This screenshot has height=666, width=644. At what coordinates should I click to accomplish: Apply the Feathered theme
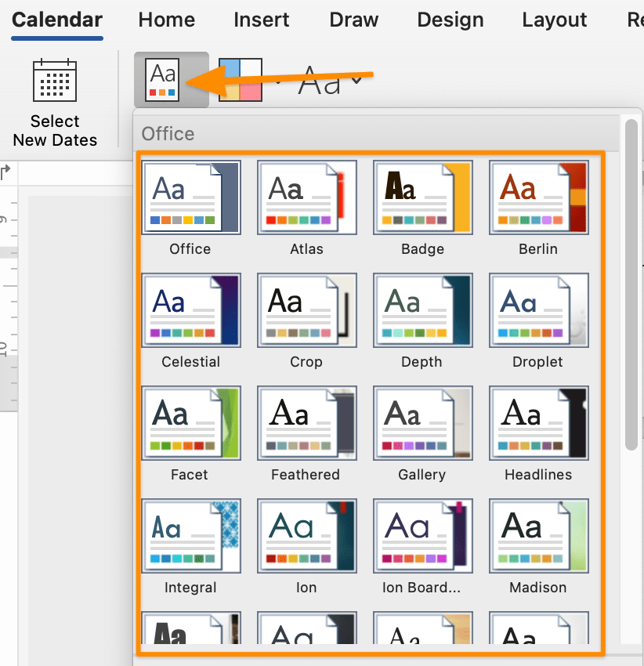[307, 423]
